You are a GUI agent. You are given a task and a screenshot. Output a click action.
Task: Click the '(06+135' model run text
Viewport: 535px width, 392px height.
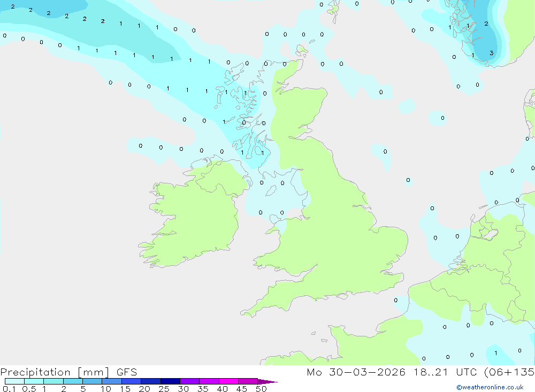click(509, 372)
